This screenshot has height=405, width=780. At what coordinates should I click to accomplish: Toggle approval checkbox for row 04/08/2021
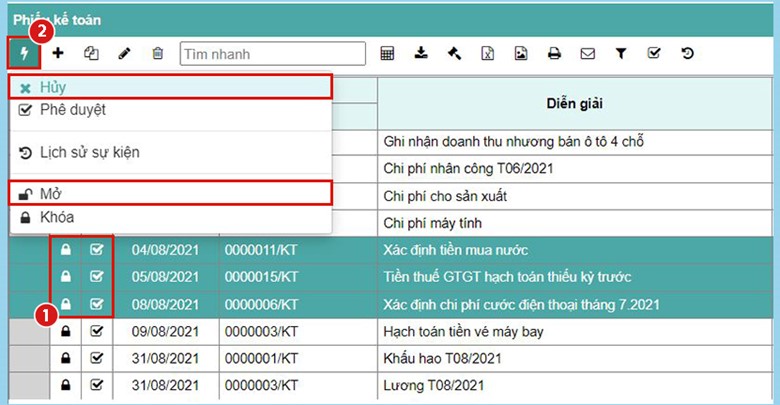97,249
